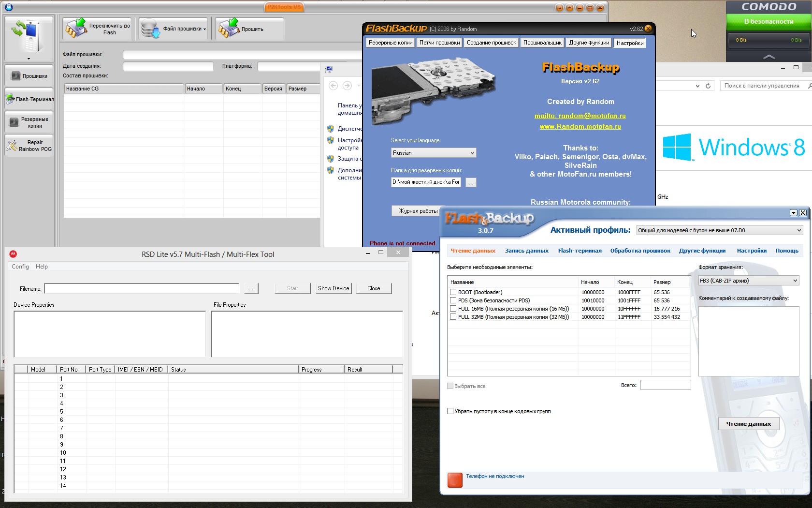
Task: Check the BOOT (Bootloader) checkbox
Action: click(x=453, y=292)
